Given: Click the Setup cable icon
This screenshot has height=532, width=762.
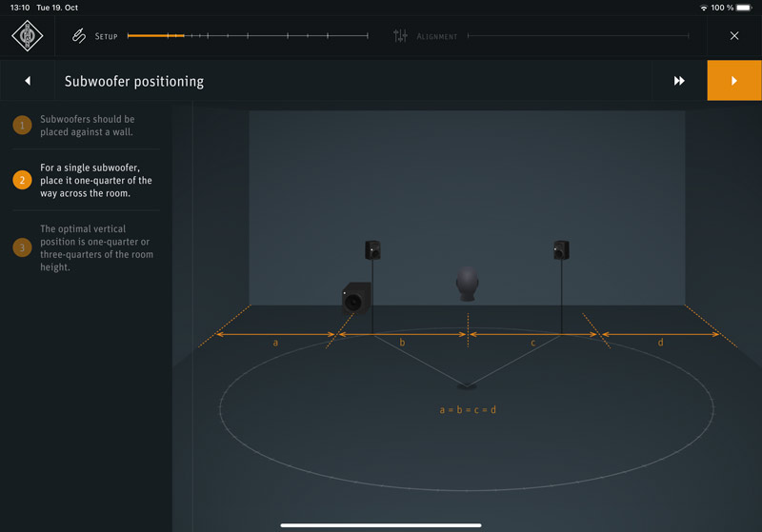Looking at the screenshot, I should pos(79,36).
